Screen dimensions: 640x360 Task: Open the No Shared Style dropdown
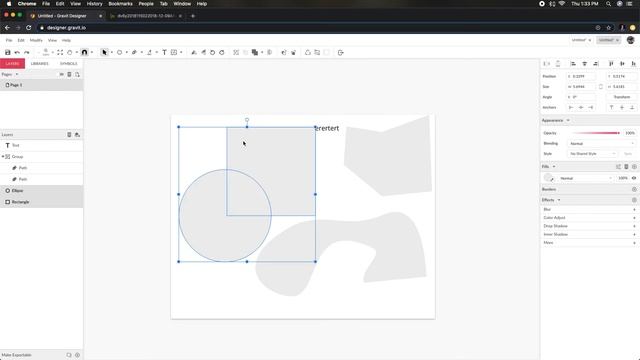click(x=592, y=154)
